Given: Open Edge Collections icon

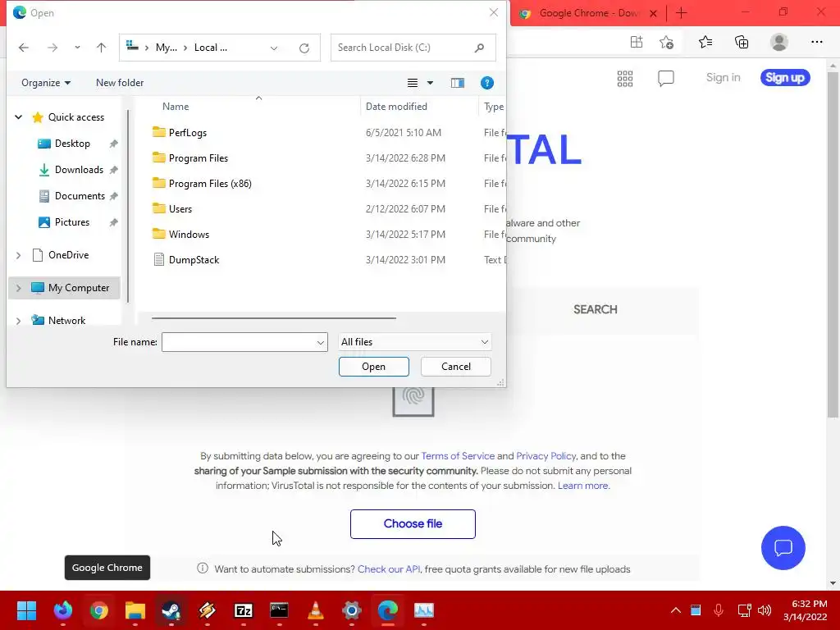Looking at the screenshot, I should pos(742,43).
